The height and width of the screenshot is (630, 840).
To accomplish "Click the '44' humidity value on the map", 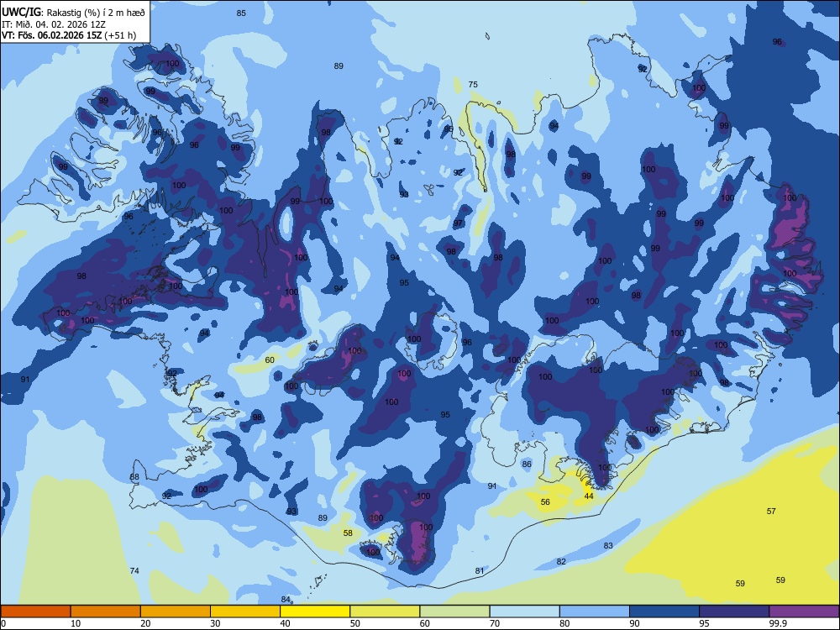I will tap(589, 496).
